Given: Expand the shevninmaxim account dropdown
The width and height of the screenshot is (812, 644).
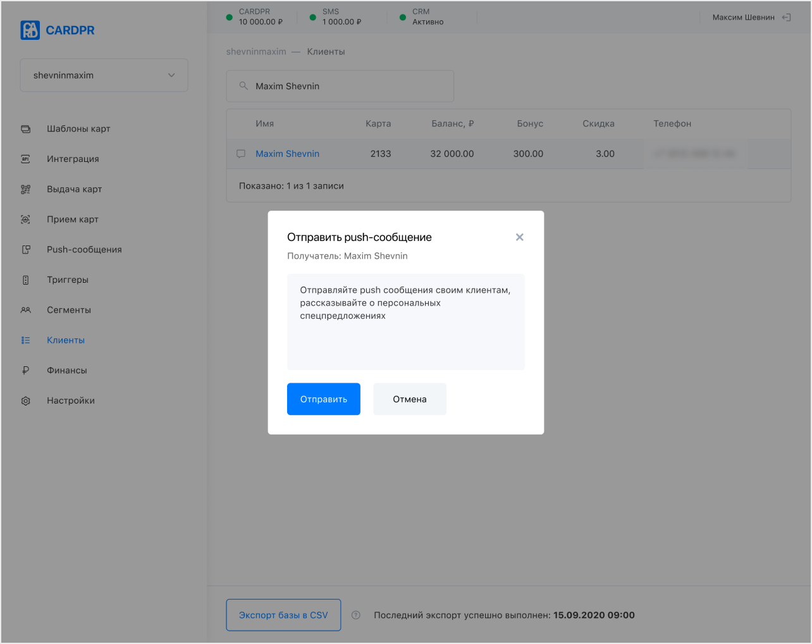Looking at the screenshot, I should click(104, 75).
